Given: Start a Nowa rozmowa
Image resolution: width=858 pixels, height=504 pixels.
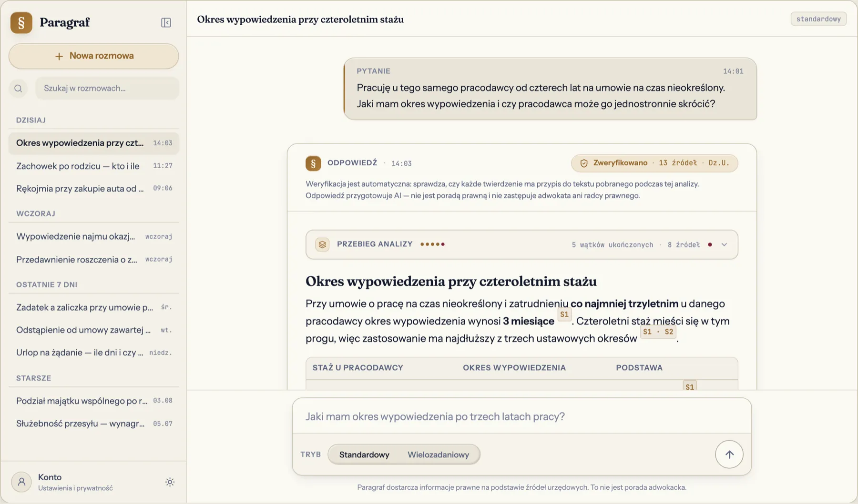Looking at the screenshot, I should pyautogui.click(x=94, y=56).
